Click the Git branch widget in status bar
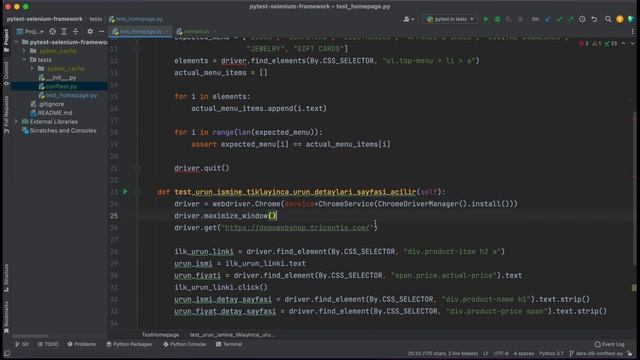 (596, 353)
